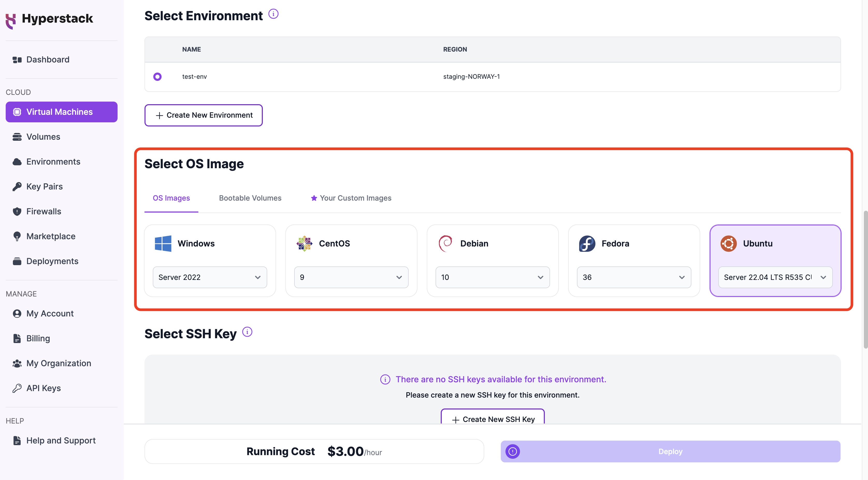Select the Fedora OS card title
Viewport: 868px width, 480px height.
tap(615, 244)
